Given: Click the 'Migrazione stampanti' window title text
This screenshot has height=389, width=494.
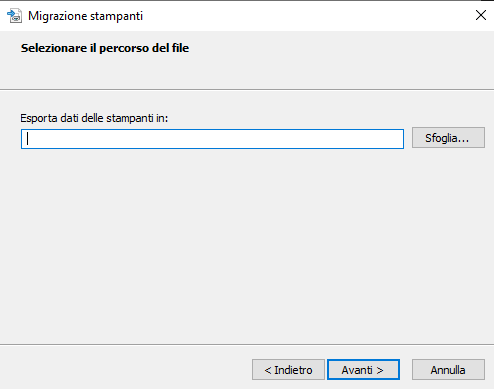Looking at the screenshot, I should point(85,16).
